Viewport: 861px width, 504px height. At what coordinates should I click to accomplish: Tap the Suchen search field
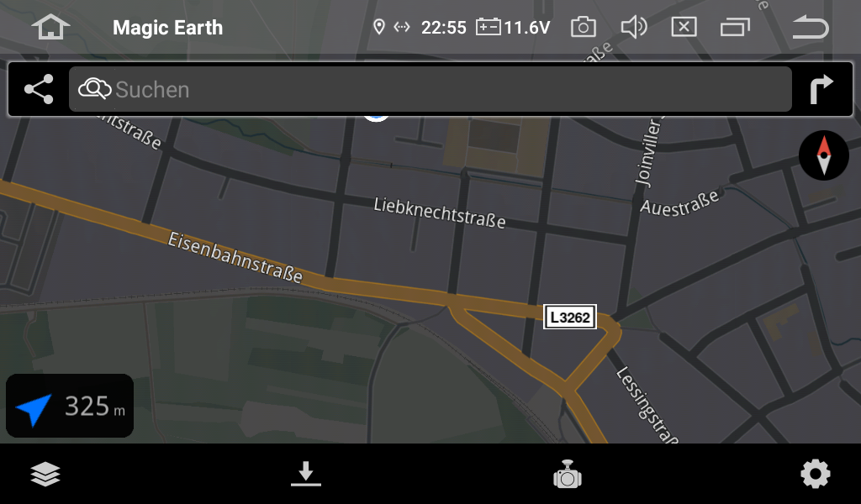(x=430, y=89)
